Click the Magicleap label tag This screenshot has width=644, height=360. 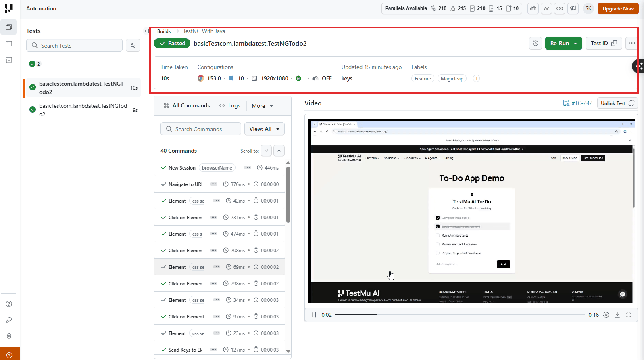(x=452, y=79)
